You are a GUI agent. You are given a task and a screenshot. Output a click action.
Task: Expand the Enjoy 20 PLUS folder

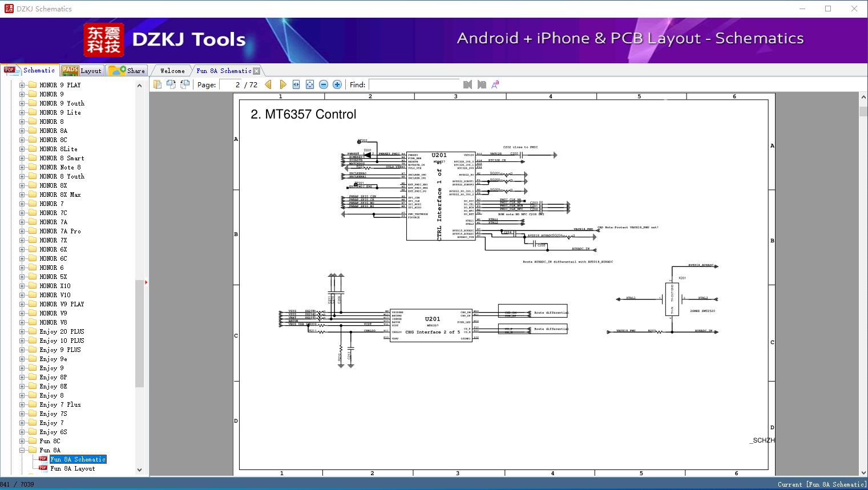22,331
